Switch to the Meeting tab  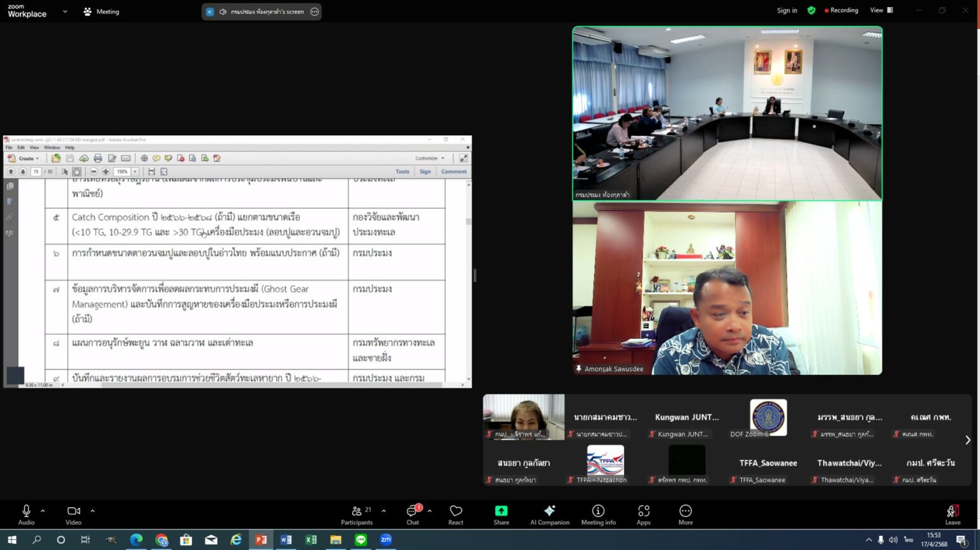tap(101, 11)
